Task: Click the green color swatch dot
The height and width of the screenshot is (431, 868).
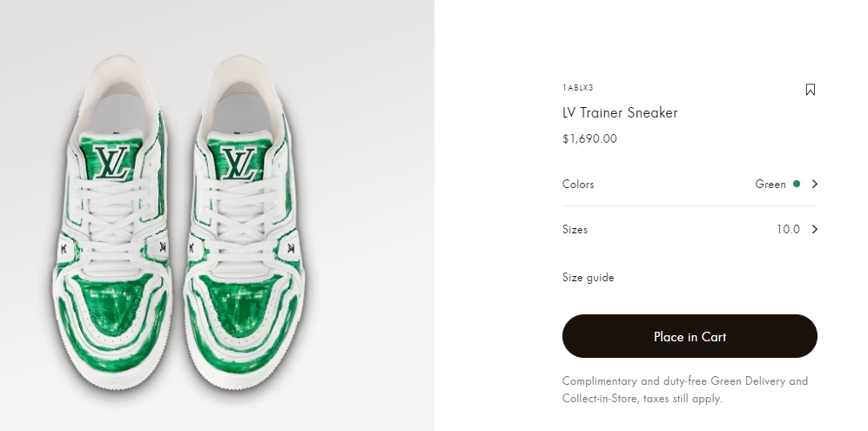Action: (x=796, y=185)
